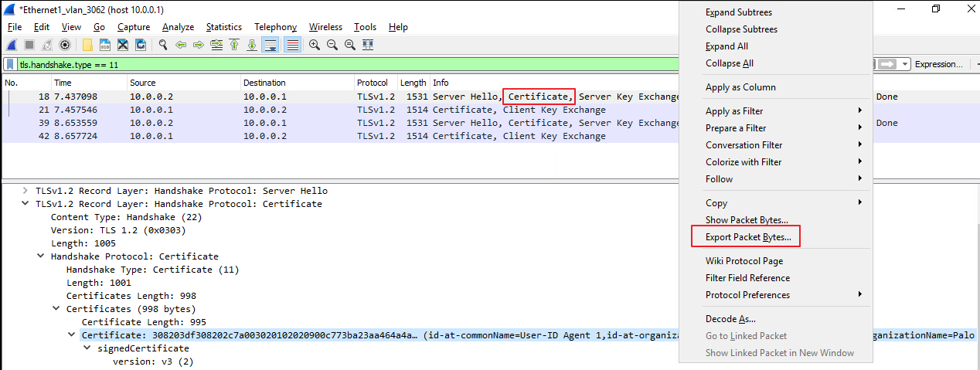Open capture options gear icon

pos(65,45)
